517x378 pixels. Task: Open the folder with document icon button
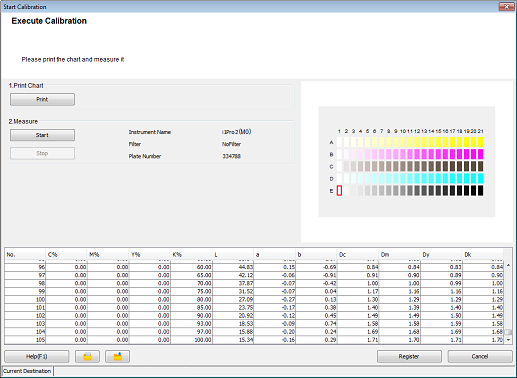click(87, 356)
